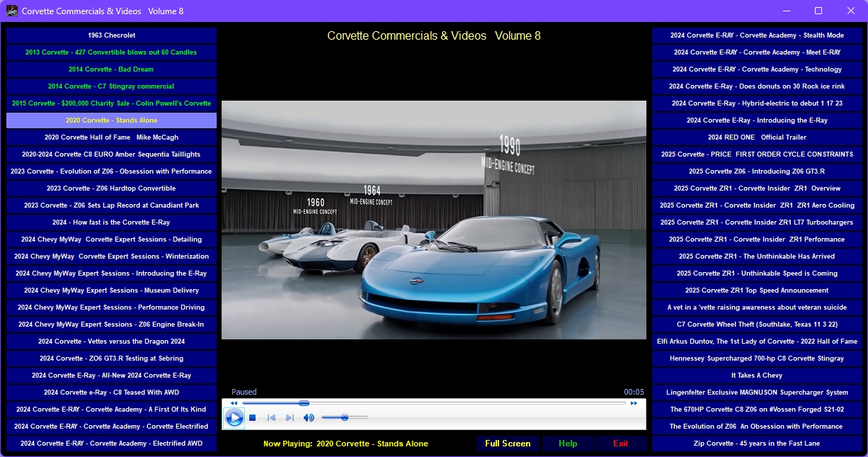Select Corvette Academy - Electrified AWD
Image resolution: width=868 pixels, height=457 pixels.
(111, 444)
